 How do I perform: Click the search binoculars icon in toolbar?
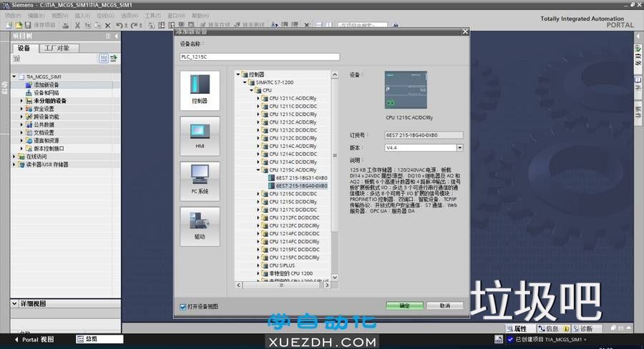[x=396, y=25]
